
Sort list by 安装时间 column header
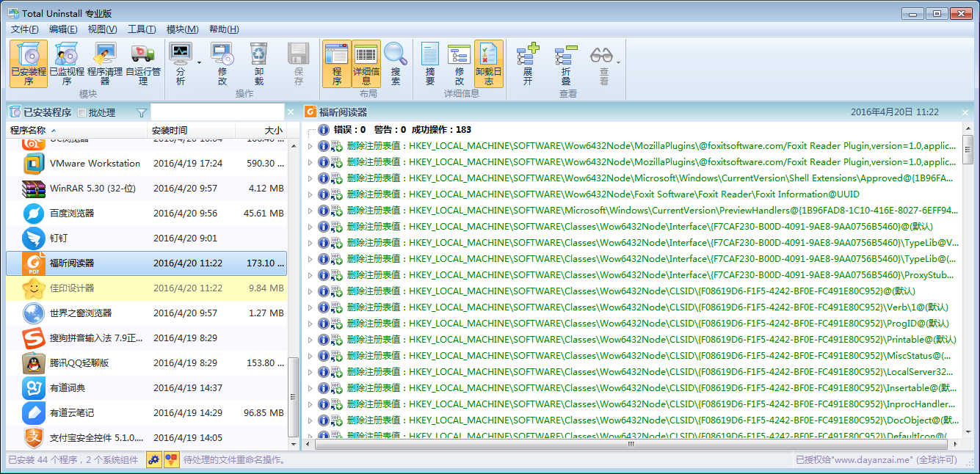pyautogui.click(x=191, y=131)
